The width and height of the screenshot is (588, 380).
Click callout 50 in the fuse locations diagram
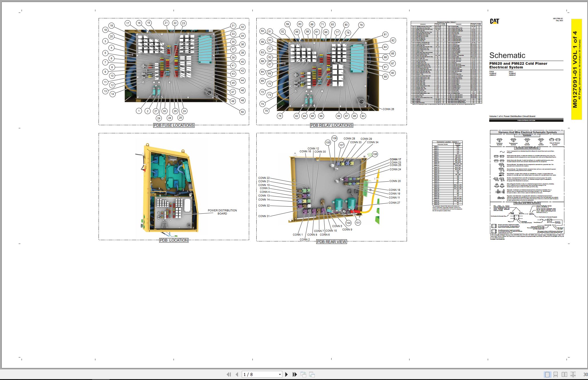(x=242, y=112)
